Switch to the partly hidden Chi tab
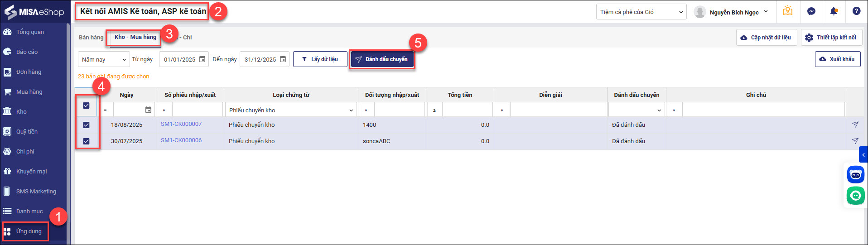This screenshot has width=868, height=245. [x=186, y=37]
